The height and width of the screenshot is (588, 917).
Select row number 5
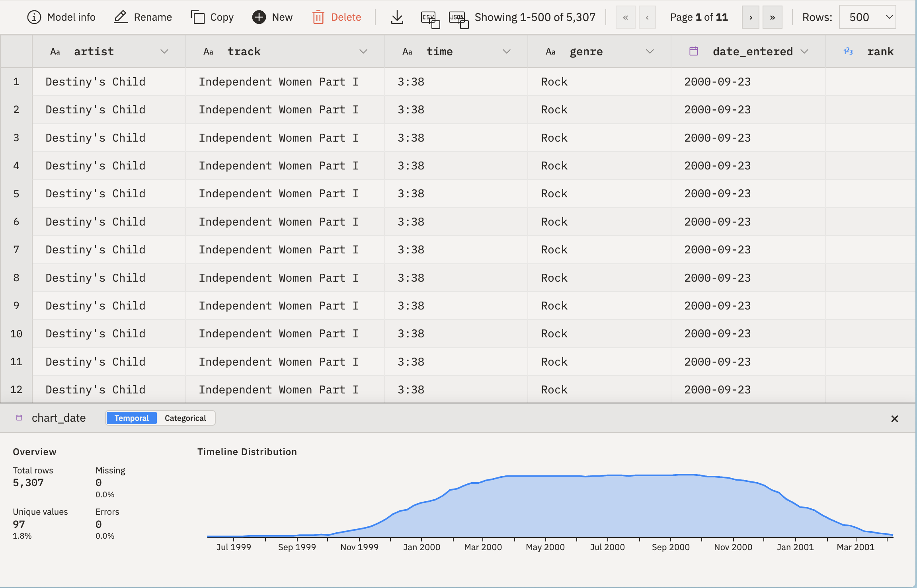pos(16,194)
